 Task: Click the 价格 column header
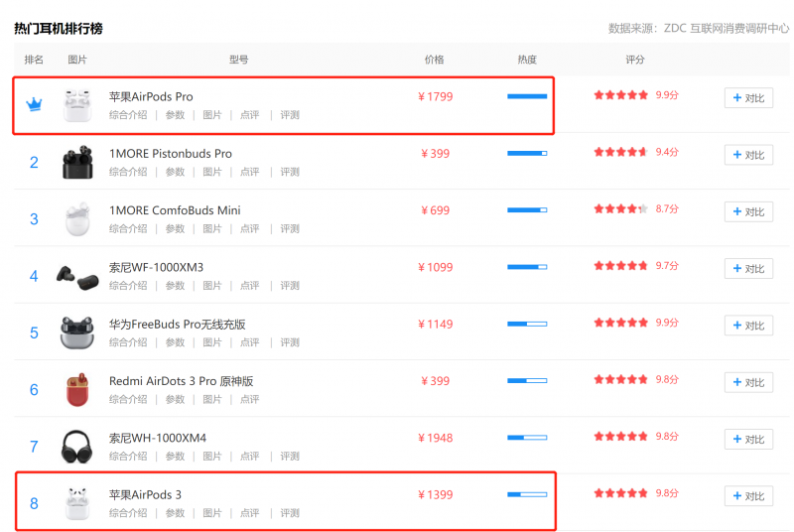(435, 60)
